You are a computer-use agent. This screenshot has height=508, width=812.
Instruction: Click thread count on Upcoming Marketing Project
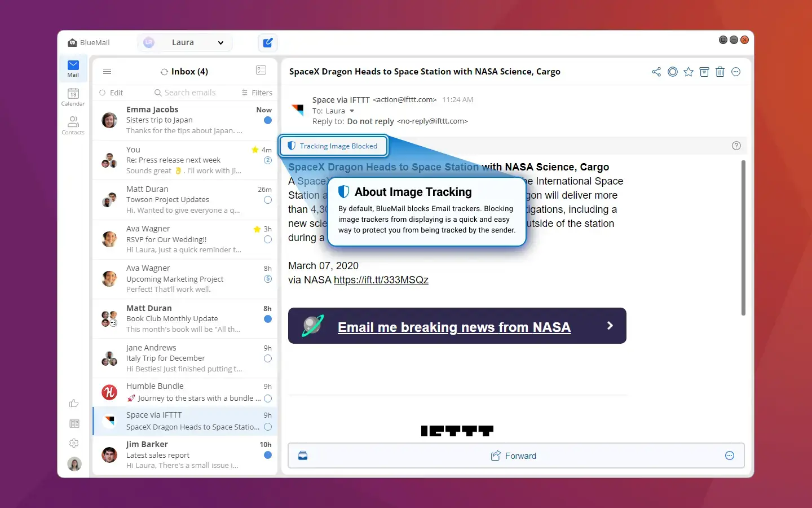pos(268,279)
